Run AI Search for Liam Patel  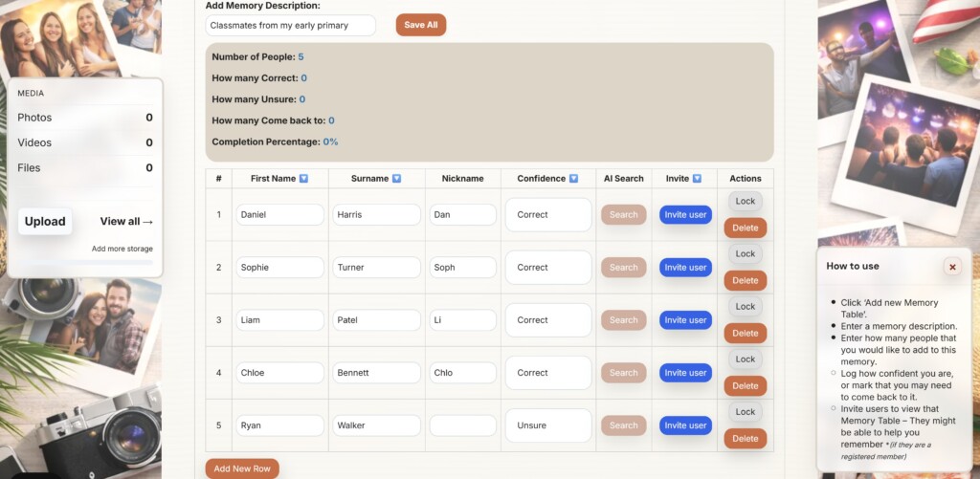(x=624, y=320)
